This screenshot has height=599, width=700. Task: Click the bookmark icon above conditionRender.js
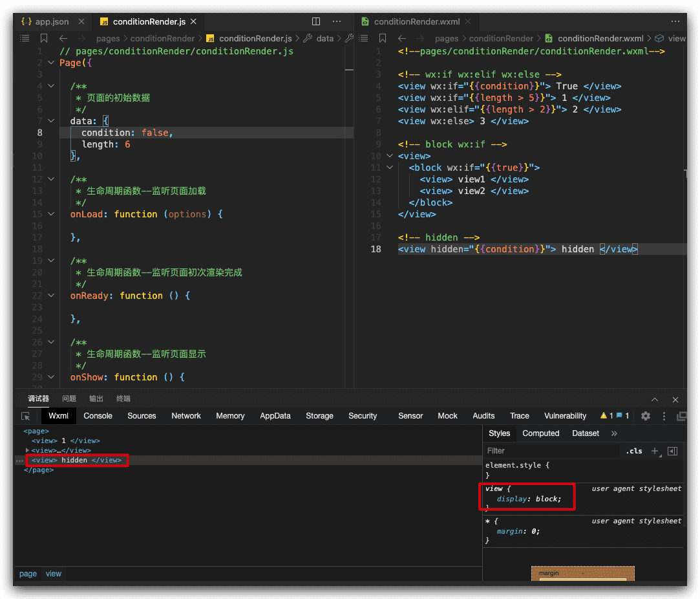44,38
